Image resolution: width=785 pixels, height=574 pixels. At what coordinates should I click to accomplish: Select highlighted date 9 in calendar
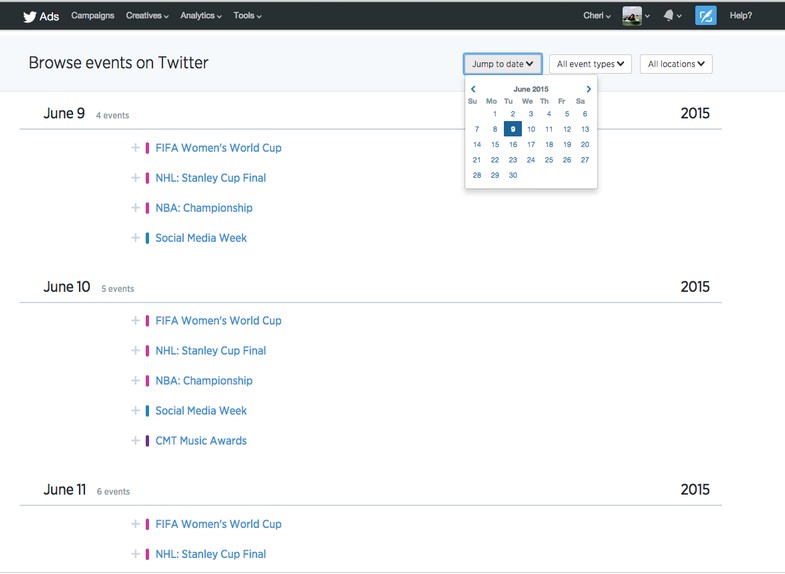(x=513, y=129)
